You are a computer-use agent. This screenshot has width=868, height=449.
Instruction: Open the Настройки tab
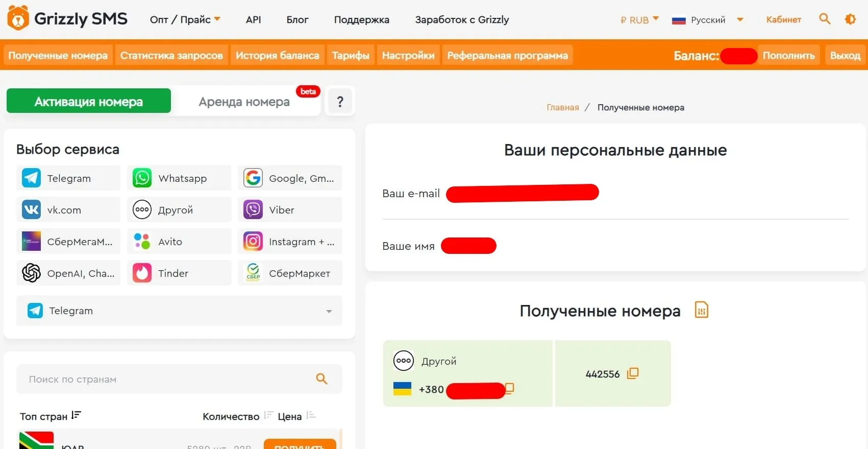coord(408,55)
